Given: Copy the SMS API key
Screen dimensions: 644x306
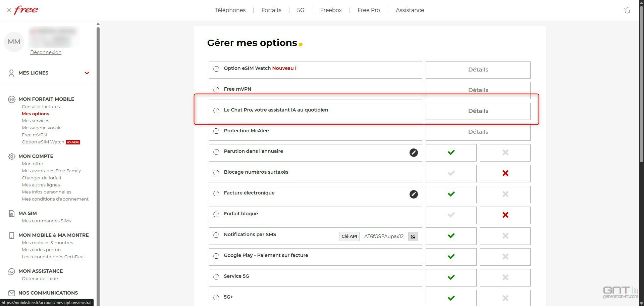Looking at the screenshot, I should pyautogui.click(x=413, y=236).
